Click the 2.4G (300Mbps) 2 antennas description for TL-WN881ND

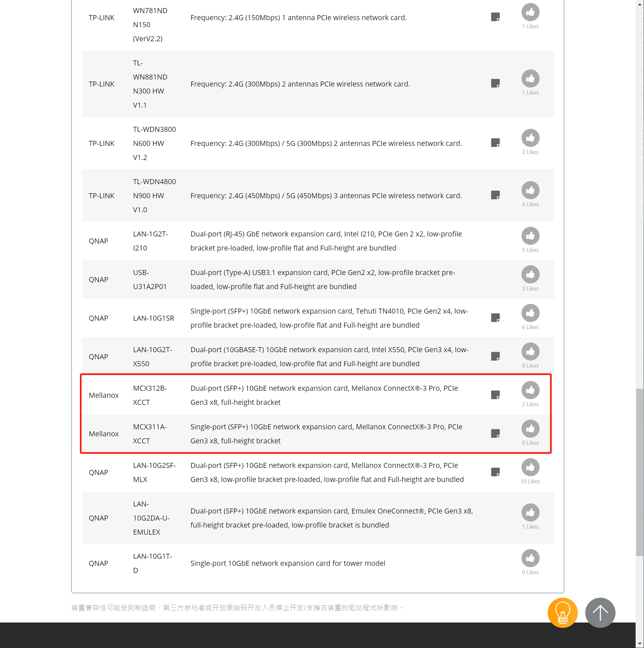[x=300, y=84]
